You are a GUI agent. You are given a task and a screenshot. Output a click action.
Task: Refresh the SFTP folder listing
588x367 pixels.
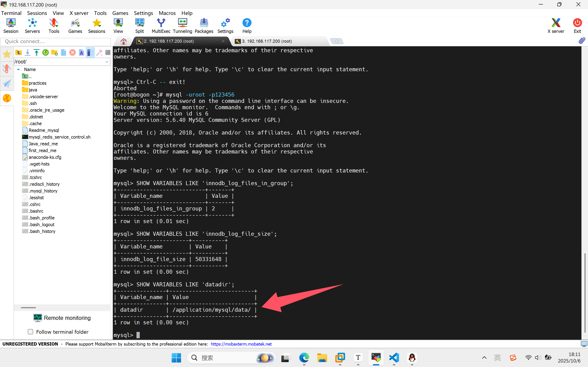tap(45, 52)
